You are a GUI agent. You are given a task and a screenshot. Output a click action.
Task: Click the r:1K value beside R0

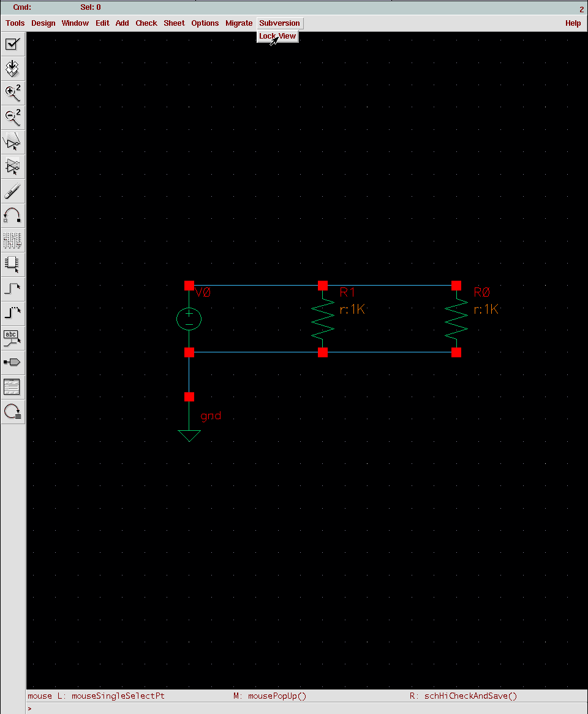(486, 310)
